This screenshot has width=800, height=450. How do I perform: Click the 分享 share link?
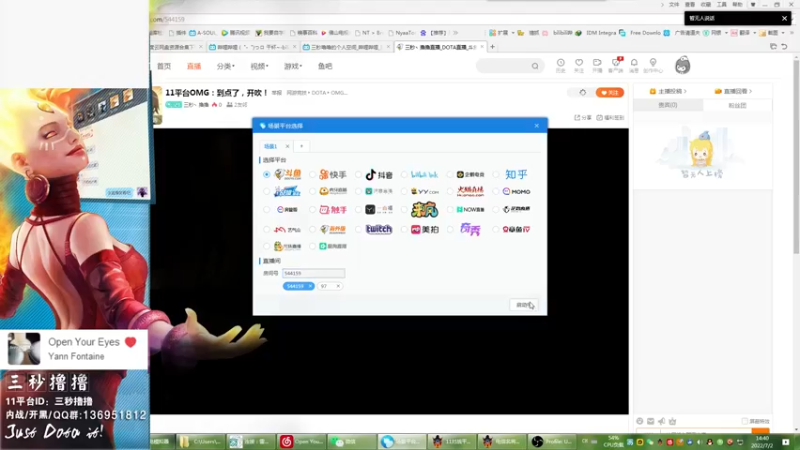[583, 118]
